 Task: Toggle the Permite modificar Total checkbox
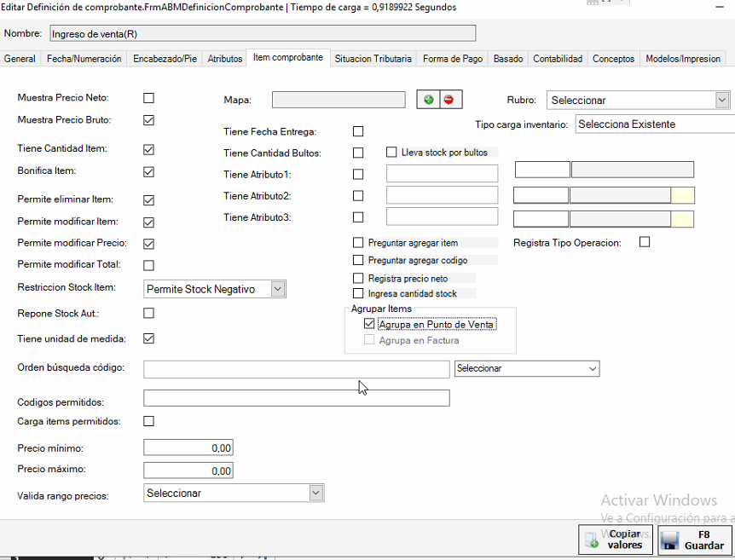tap(149, 265)
